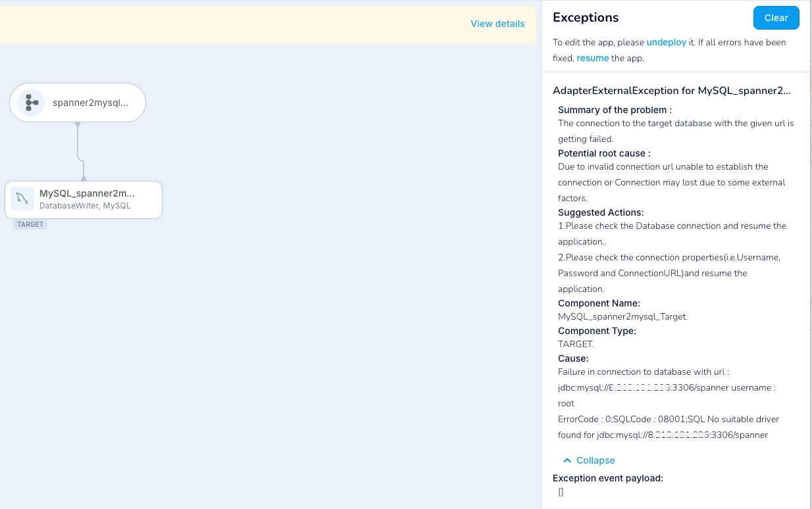Click 'Suggested Actions:' label
Screen dimensions: 812x509
[x=601, y=212]
